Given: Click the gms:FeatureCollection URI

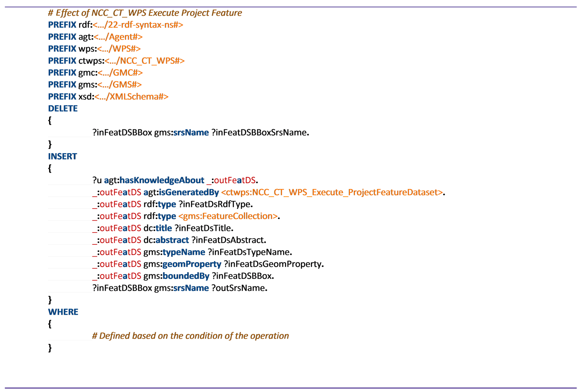Looking at the screenshot, I should point(228,216).
